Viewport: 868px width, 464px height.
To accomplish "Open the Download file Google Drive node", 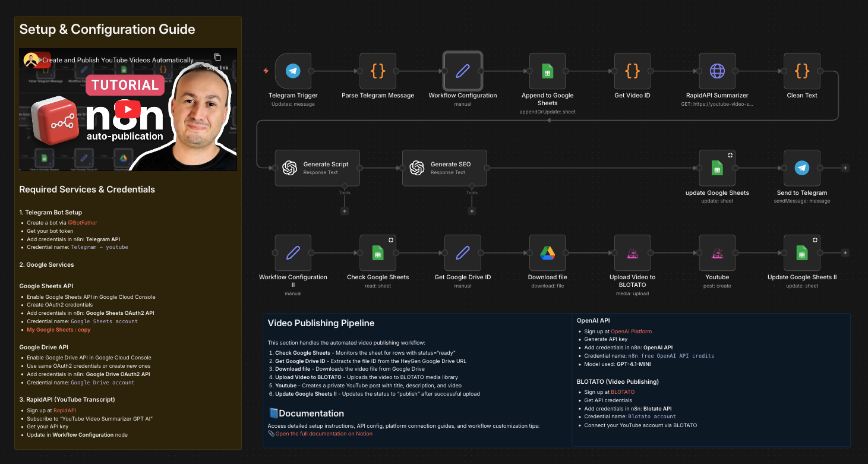I will tap(547, 252).
